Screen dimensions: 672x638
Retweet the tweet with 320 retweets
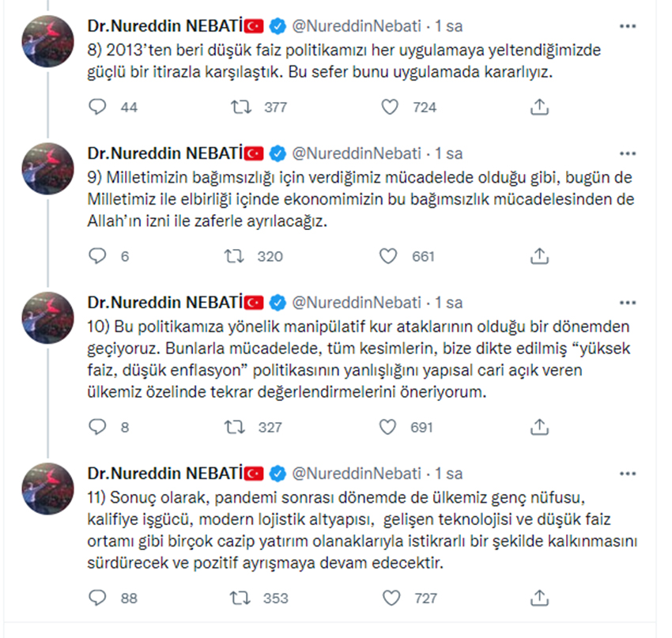(235, 256)
